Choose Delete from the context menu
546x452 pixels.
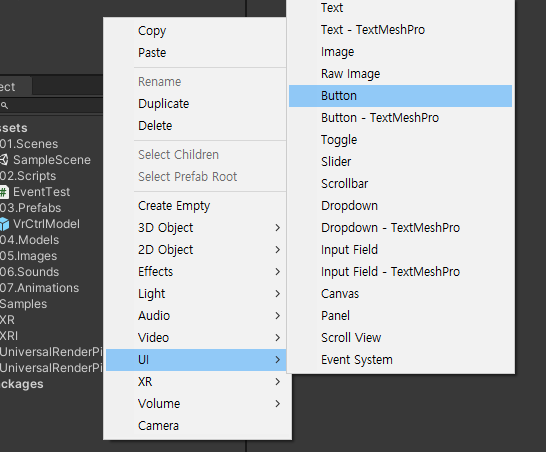click(x=196, y=125)
